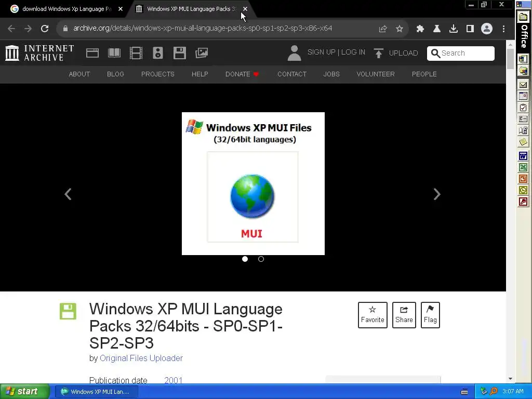The height and width of the screenshot is (399, 532).
Task: Launch Microsoft PowerPoint from Office bar
Action: (x=523, y=179)
